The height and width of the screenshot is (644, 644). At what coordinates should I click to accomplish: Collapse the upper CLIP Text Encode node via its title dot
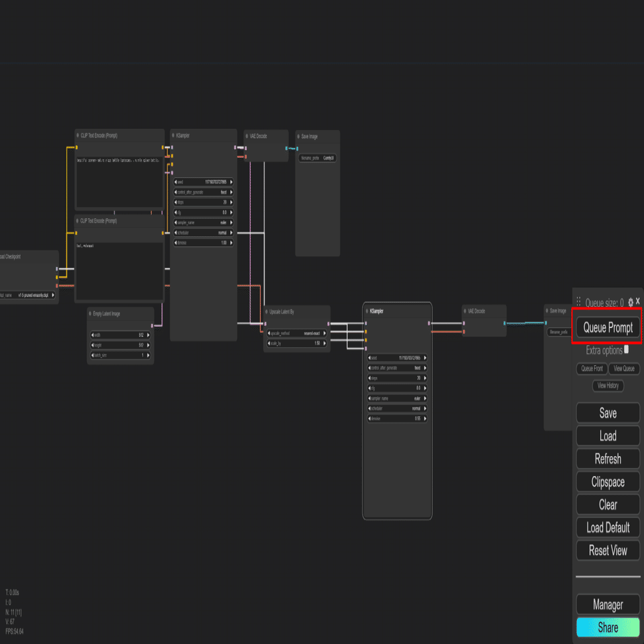pyautogui.click(x=78, y=135)
